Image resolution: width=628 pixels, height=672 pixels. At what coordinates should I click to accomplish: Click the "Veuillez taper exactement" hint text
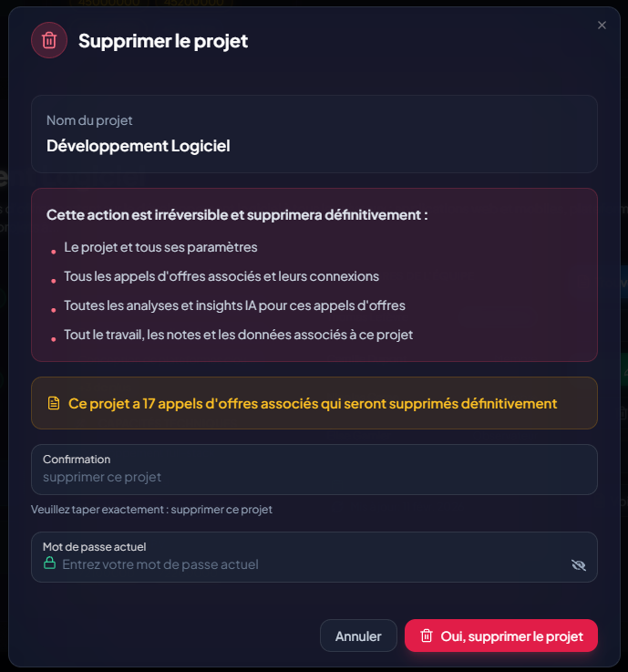coord(151,510)
